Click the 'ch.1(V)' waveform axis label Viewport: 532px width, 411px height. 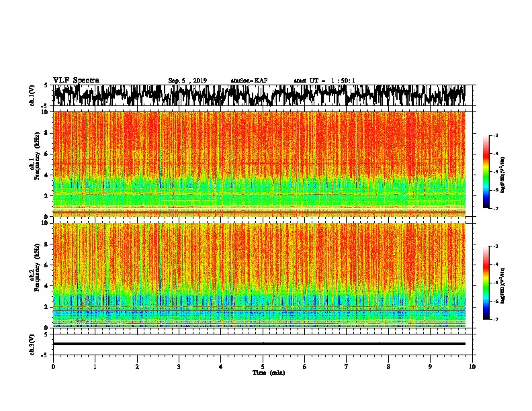coord(32,95)
